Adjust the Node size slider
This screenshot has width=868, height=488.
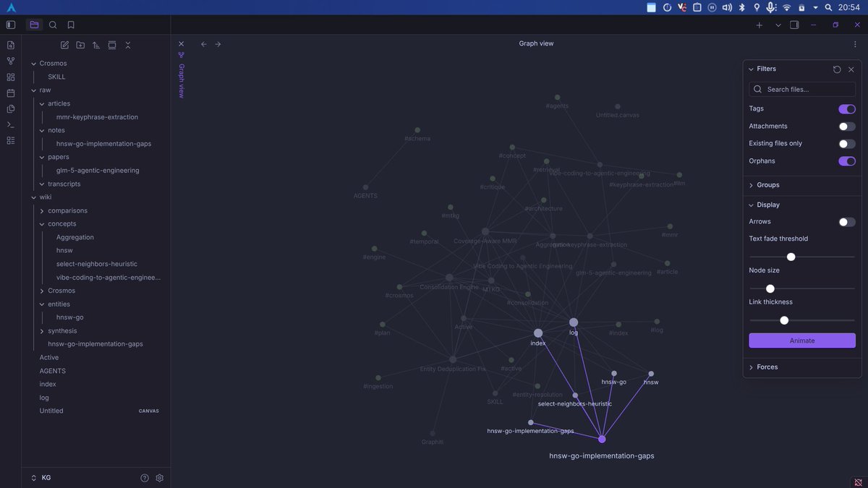770,288
